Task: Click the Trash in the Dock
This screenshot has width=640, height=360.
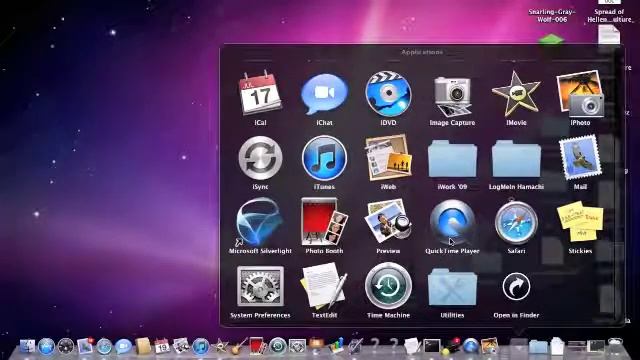Action: pos(615,346)
